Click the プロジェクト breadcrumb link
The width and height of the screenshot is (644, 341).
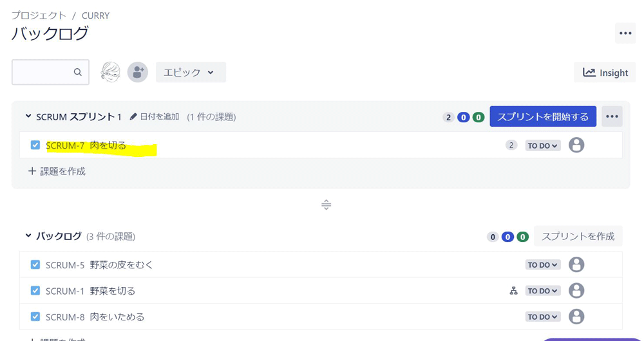pyautogui.click(x=39, y=15)
